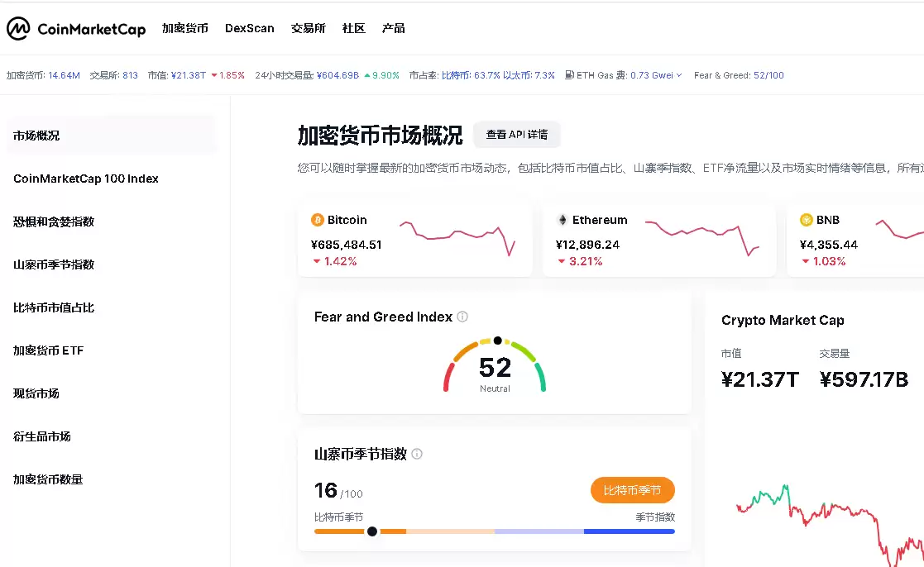The image size is (924, 567).
Task: Open the 社区 section
Action: click(x=353, y=27)
